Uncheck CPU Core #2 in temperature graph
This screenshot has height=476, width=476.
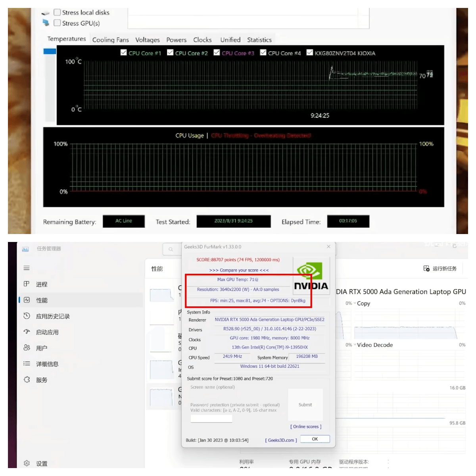170,53
